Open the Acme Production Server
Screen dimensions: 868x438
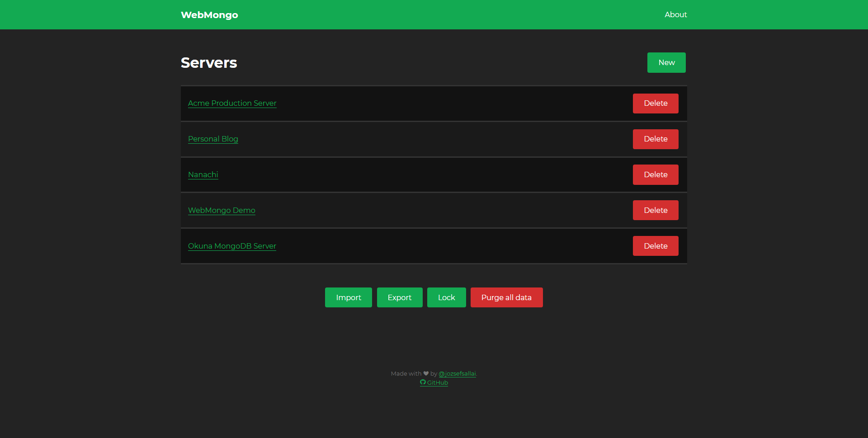[232, 103]
